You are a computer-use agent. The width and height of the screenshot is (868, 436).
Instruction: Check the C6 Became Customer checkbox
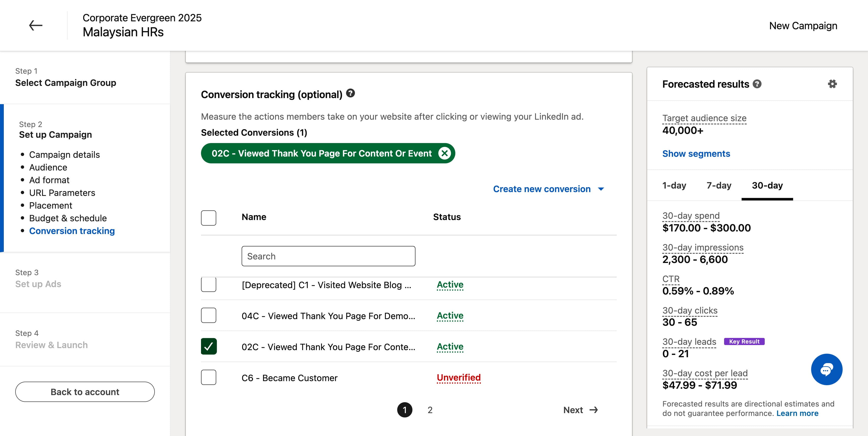[209, 377]
